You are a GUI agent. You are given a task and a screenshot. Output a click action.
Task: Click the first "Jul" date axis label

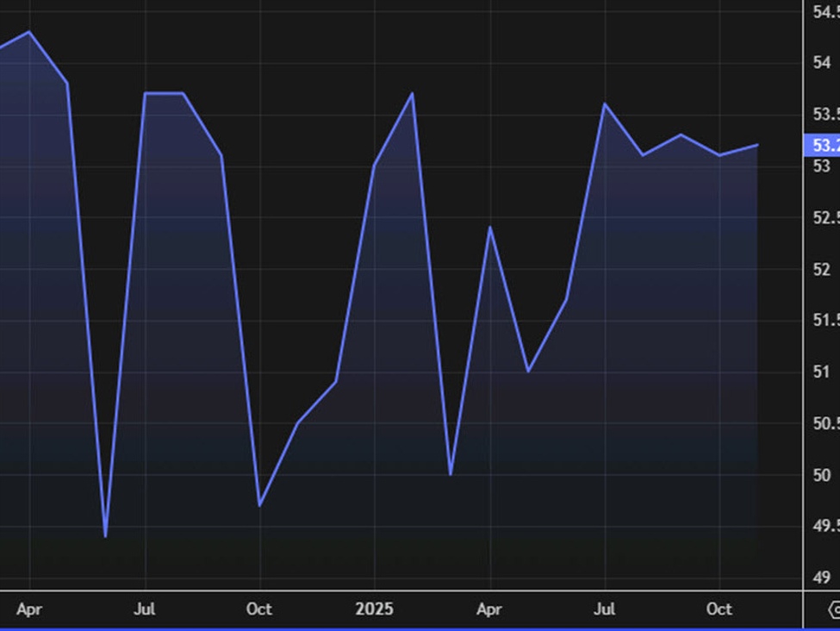point(145,609)
